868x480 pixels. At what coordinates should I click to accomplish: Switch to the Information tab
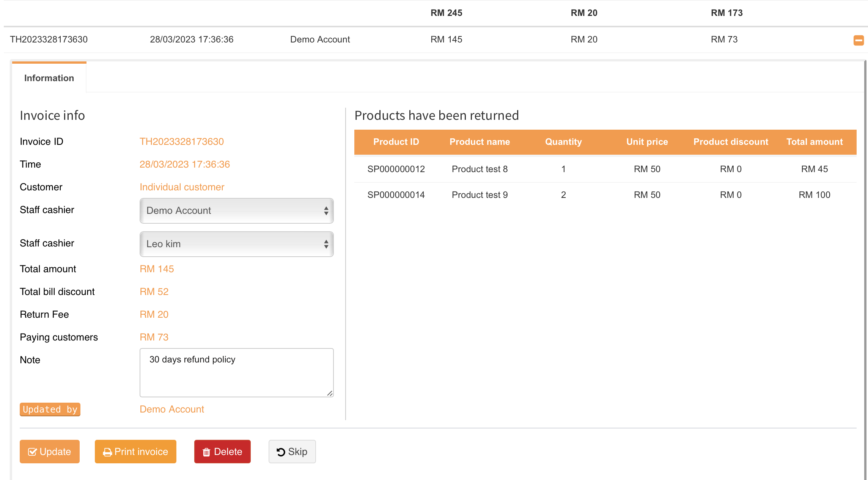tap(49, 78)
